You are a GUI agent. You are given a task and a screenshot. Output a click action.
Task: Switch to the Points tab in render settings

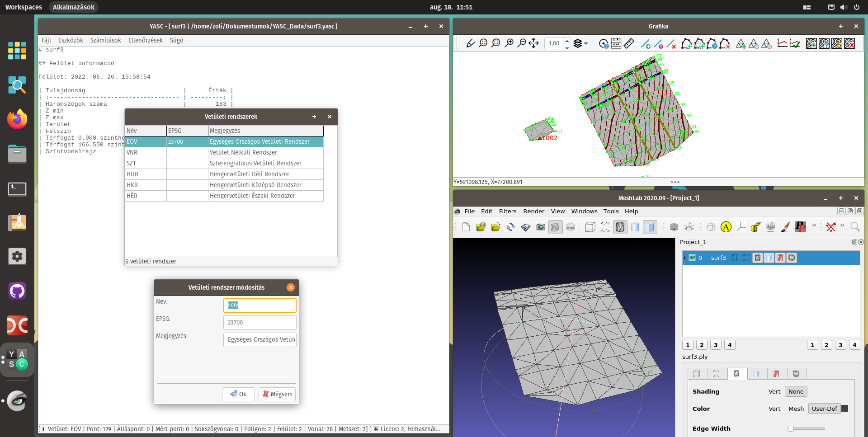[x=717, y=374]
